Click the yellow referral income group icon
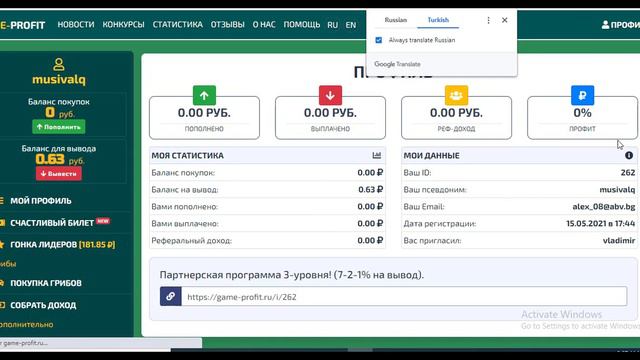 pyautogui.click(x=456, y=96)
